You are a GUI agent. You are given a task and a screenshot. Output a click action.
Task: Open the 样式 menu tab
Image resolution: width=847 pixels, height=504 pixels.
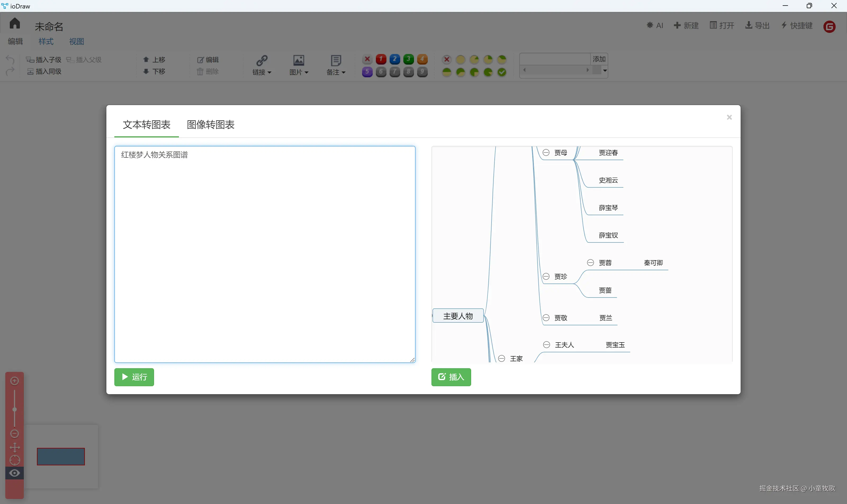46,42
